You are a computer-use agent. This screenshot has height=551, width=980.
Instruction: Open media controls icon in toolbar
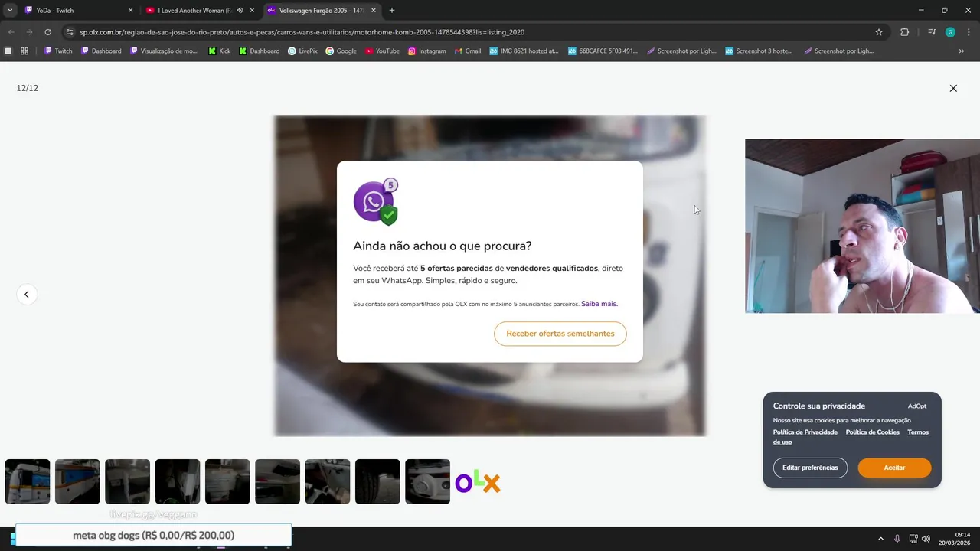point(932,32)
